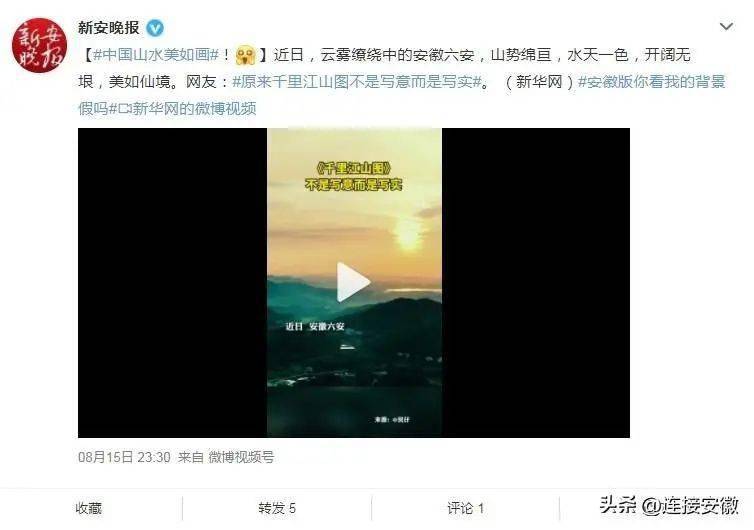Open the 新华网的微博视频 link
754x530 pixels.
tap(188, 109)
